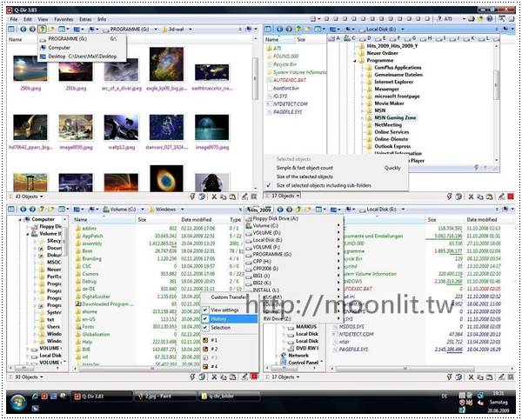Toggle the View settings option

click(x=224, y=310)
